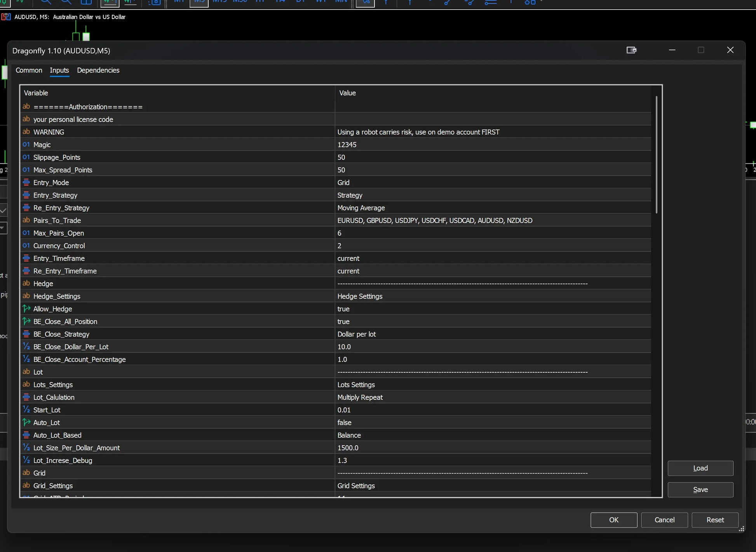Select the integer icon of the Magic row
This screenshot has width=756, height=552.
(26, 144)
